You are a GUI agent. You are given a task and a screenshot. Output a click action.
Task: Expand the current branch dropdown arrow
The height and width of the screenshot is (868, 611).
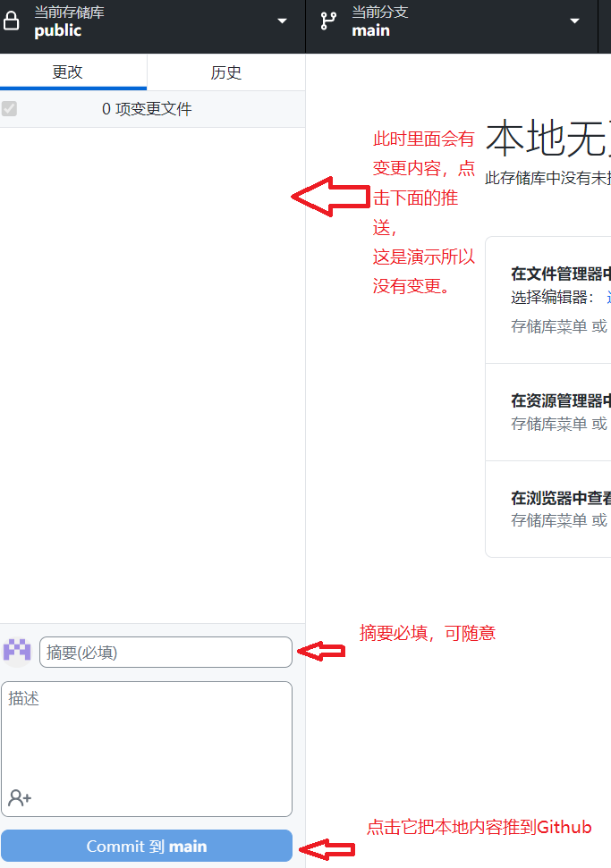click(574, 21)
